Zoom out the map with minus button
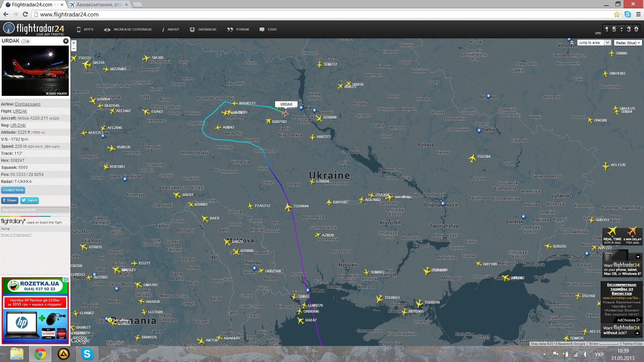This screenshot has height=362, width=644. pyautogui.click(x=74, y=49)
